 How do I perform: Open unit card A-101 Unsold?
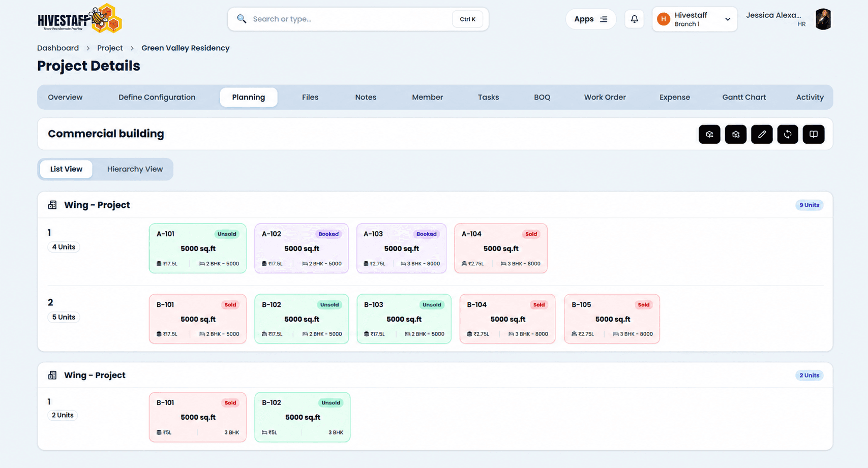[x=198, y=248]
